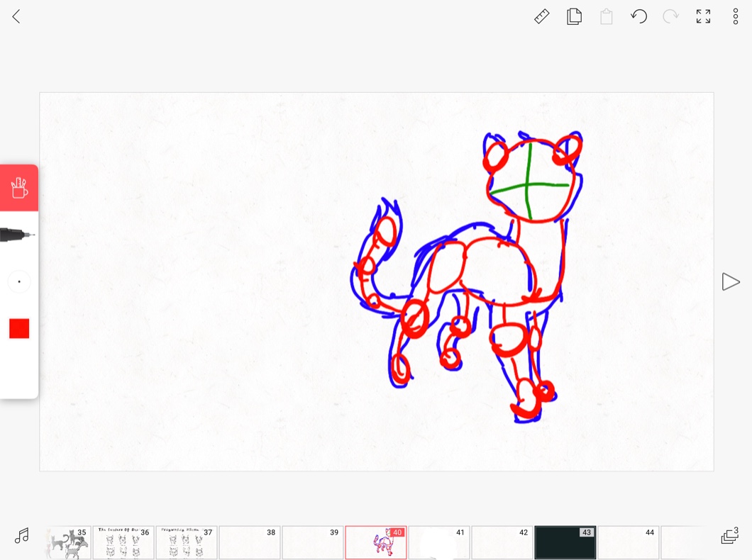Undo the last stroke

click(638, 16)
